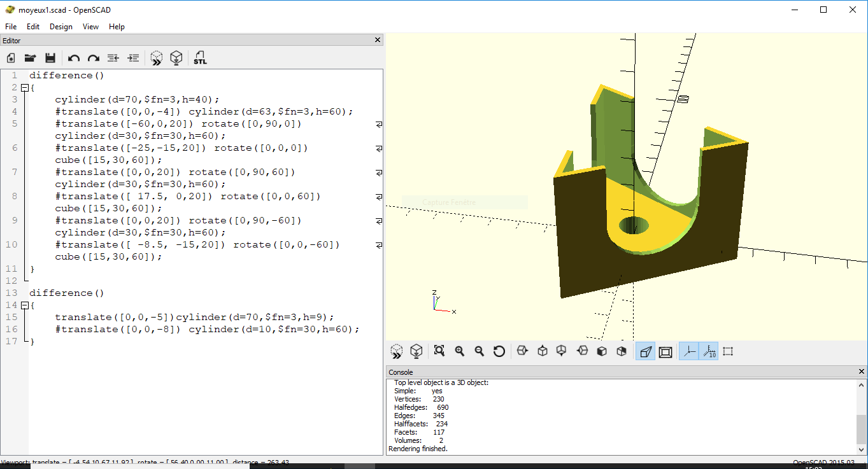Click Export as STL icon in editor toolbar

point(200,58)
